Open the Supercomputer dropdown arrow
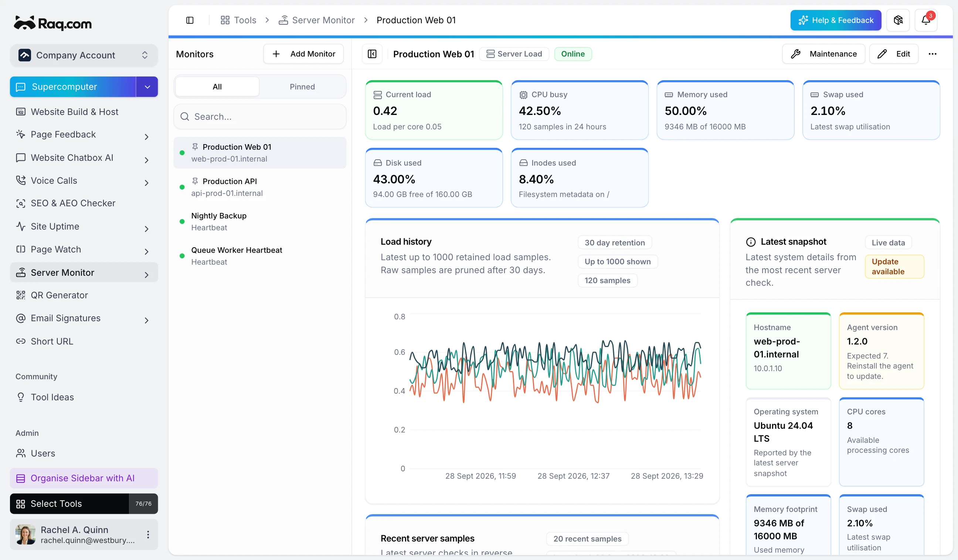Viewport: 958px width, 560px height. point(147,87)
